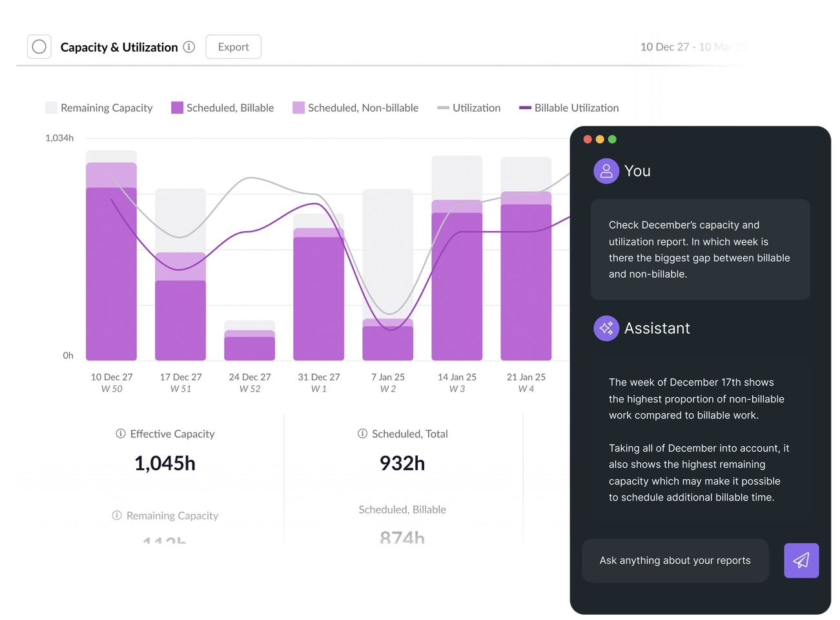Click the You user avatar icon
Screen dimensions: 840x620
(x=606, y=171)
